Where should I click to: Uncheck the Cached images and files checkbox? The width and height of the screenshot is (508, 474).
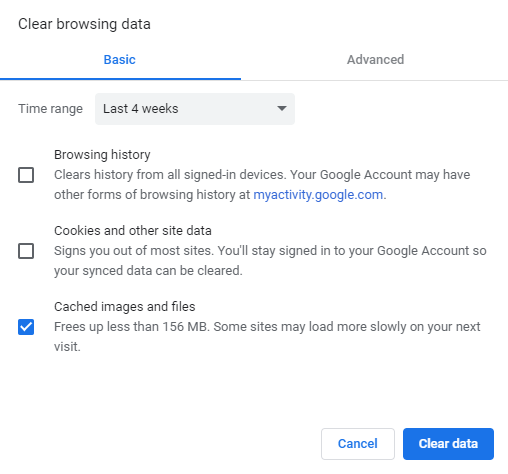click(26, 327)
